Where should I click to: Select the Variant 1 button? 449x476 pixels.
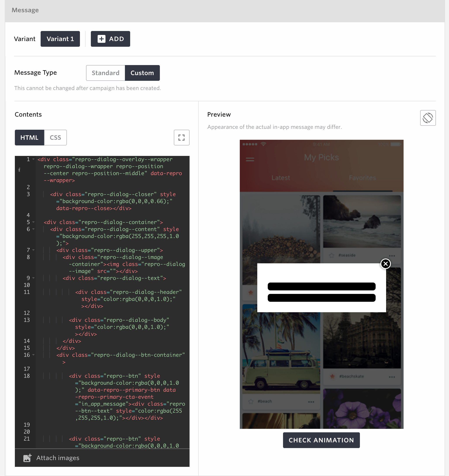pos(60,39)
